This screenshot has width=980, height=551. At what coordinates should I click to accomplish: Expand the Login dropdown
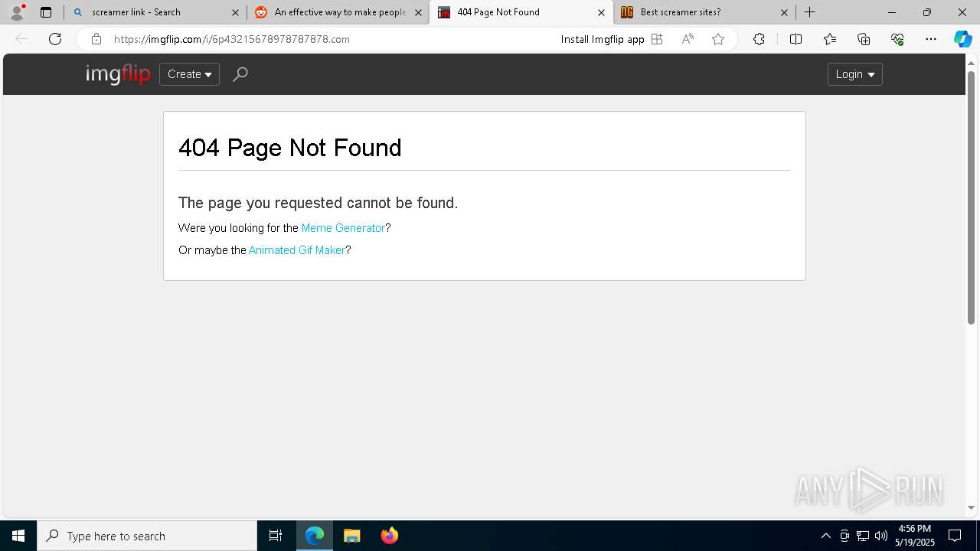point(854,74)
